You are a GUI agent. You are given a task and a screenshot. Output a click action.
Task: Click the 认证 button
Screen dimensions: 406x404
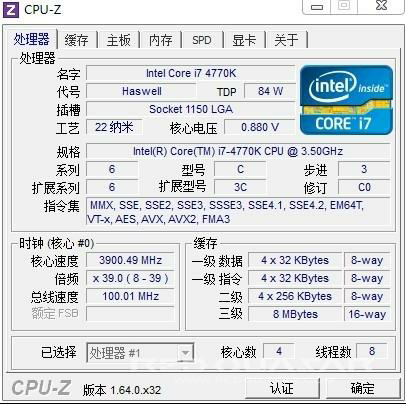click(282, 388)
